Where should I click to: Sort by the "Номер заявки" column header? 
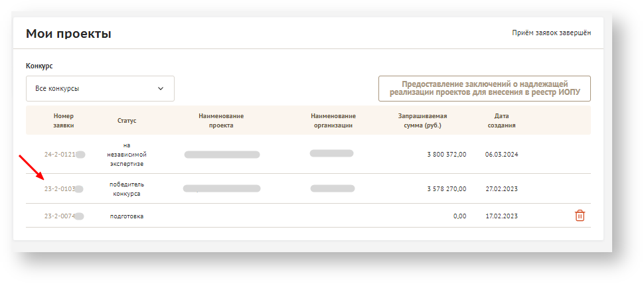pyautogui.click(x=64, y=120)
